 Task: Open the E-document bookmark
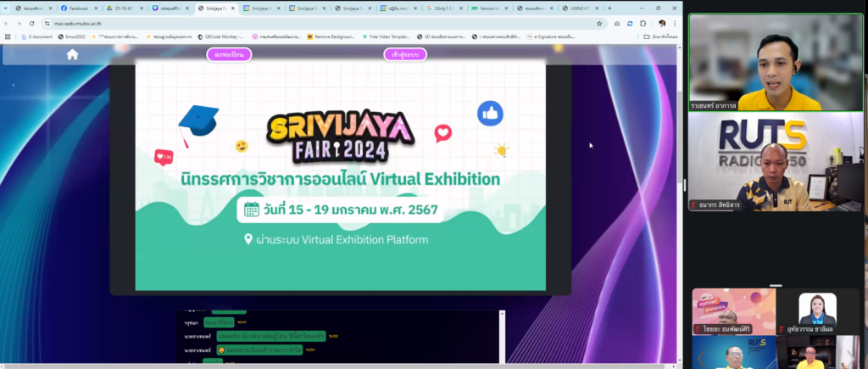coord(36,36)
